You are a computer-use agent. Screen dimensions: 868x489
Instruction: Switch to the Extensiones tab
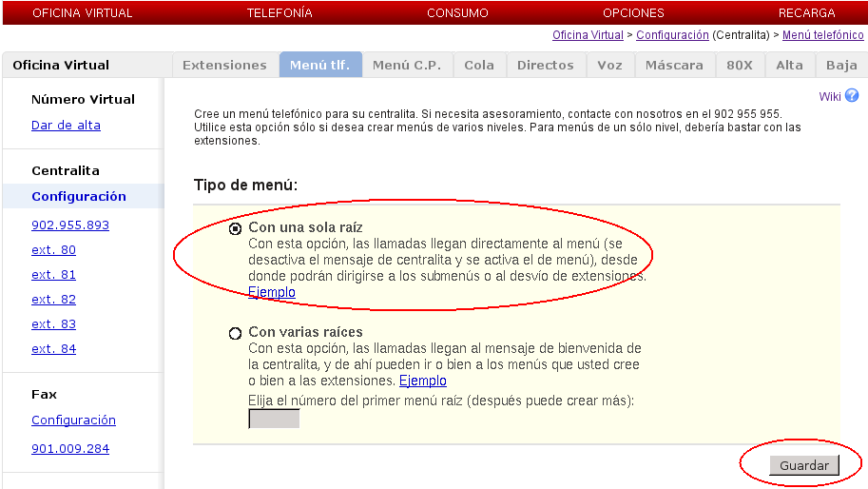click(224, 66)
